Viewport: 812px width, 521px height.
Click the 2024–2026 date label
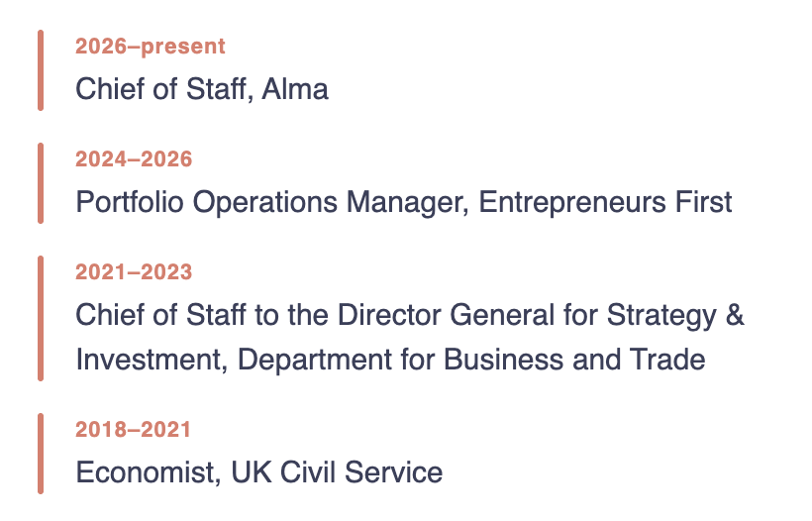pos(134,159)
